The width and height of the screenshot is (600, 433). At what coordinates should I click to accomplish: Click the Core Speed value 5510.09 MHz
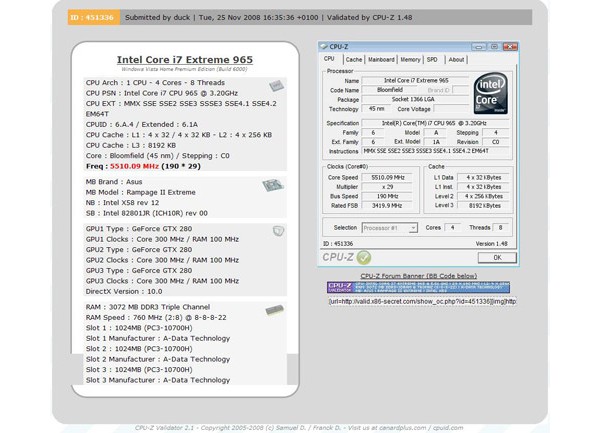coord(387,177)
